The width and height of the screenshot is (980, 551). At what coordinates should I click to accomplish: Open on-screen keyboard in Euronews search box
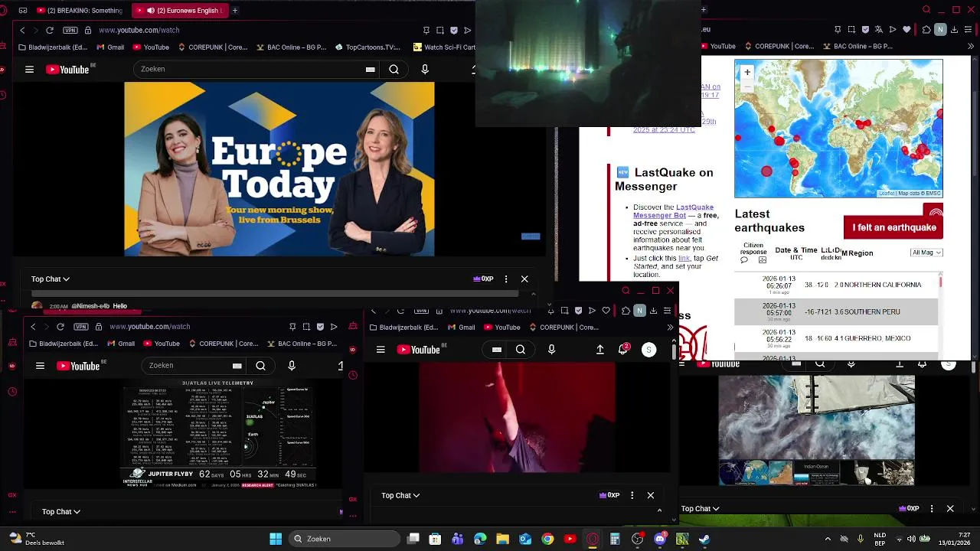371,69
